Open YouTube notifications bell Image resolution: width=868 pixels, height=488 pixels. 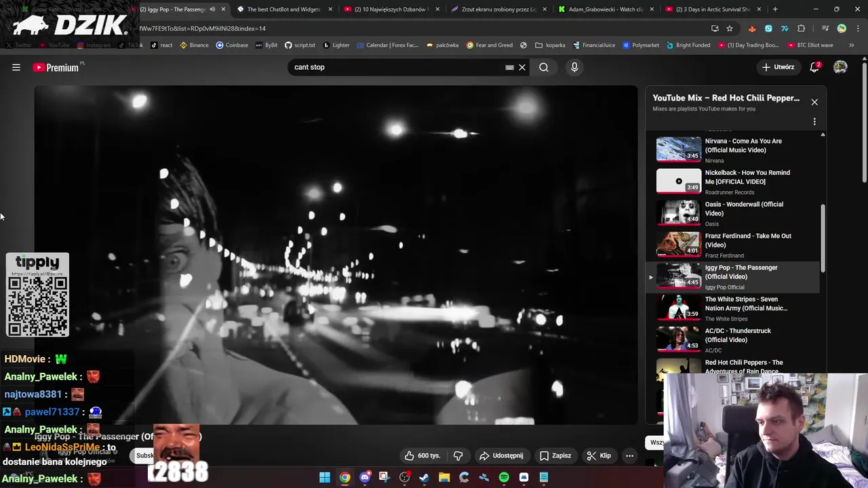point(815,67)
